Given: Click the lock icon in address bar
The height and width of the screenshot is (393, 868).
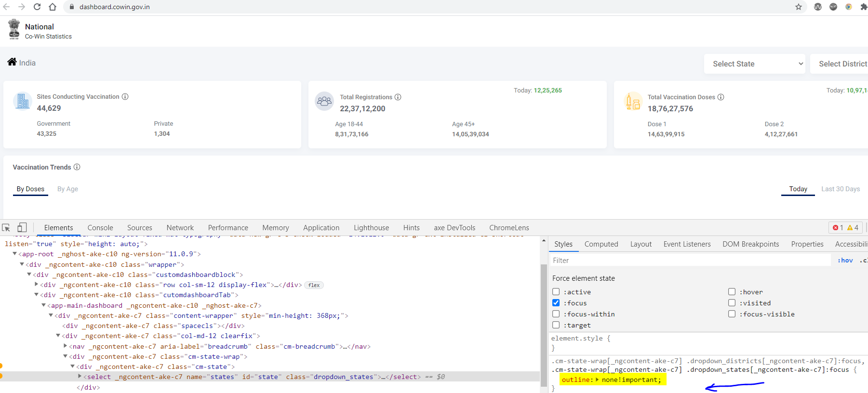Looking at the screenshot, I should point(71,7).
